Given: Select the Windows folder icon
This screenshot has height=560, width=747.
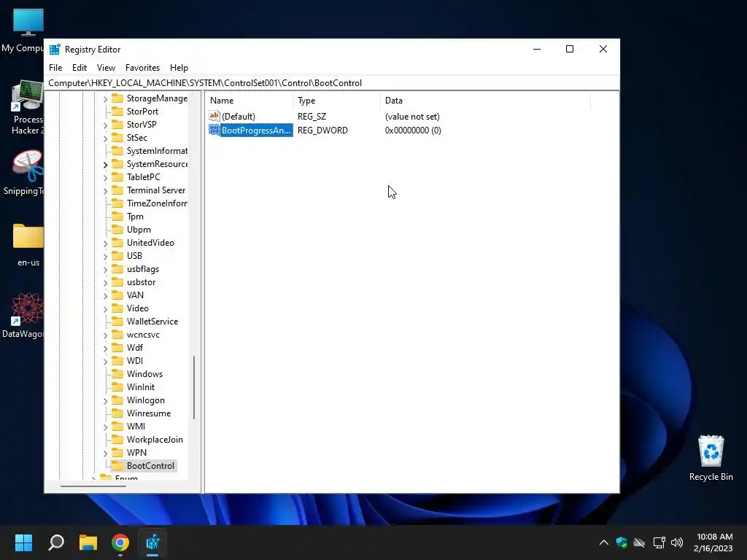Looking at the screenshot, I should click(x=117, y=374).
